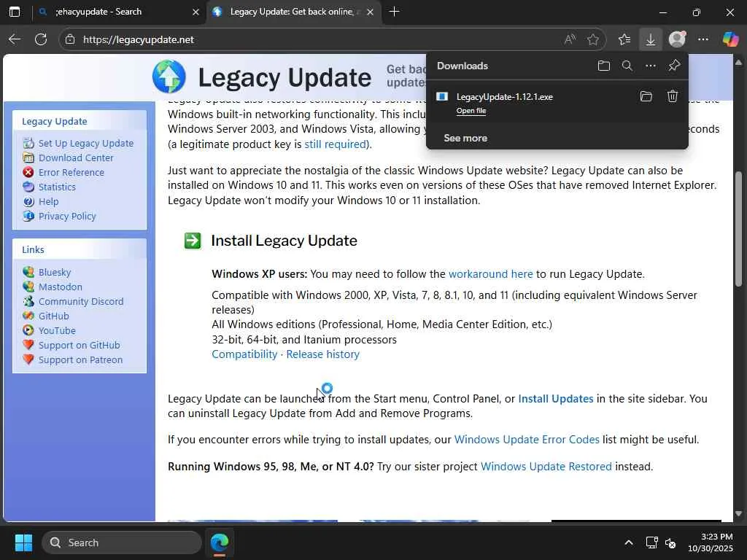Open Set Up Legacy Update sidebar link
Screen dimensions: 747x560
[86, 144]
